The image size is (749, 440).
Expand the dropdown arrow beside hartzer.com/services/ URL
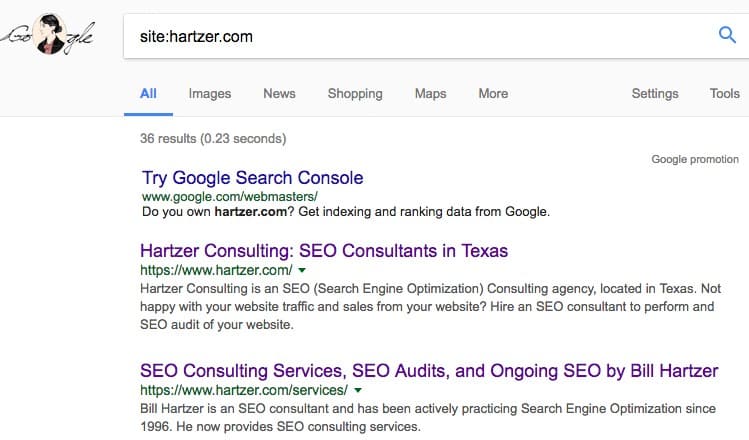[358, 390]
